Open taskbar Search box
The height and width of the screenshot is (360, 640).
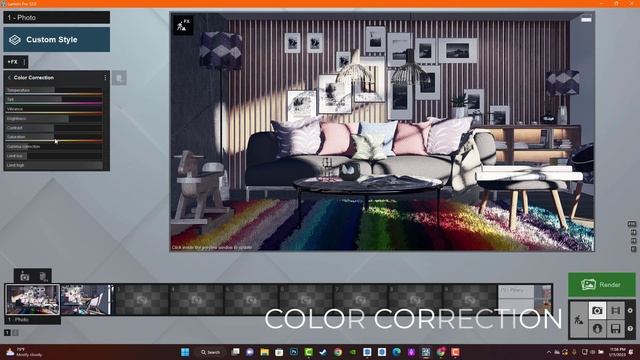[211, 352]
